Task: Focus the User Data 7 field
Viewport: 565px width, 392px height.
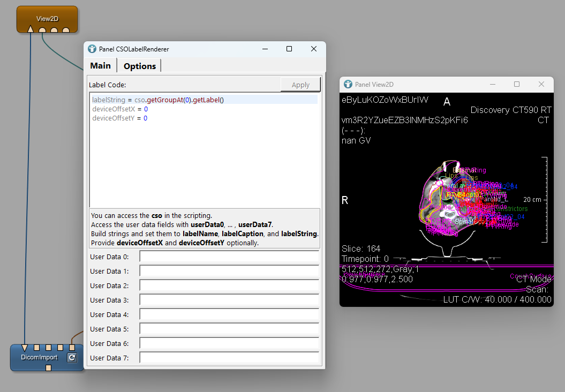Action: 229,358
